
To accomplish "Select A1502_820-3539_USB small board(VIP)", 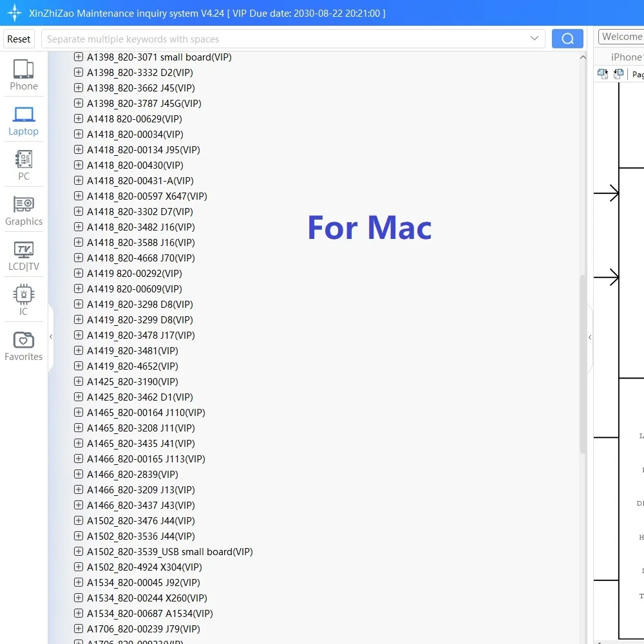I will point(169,552).
